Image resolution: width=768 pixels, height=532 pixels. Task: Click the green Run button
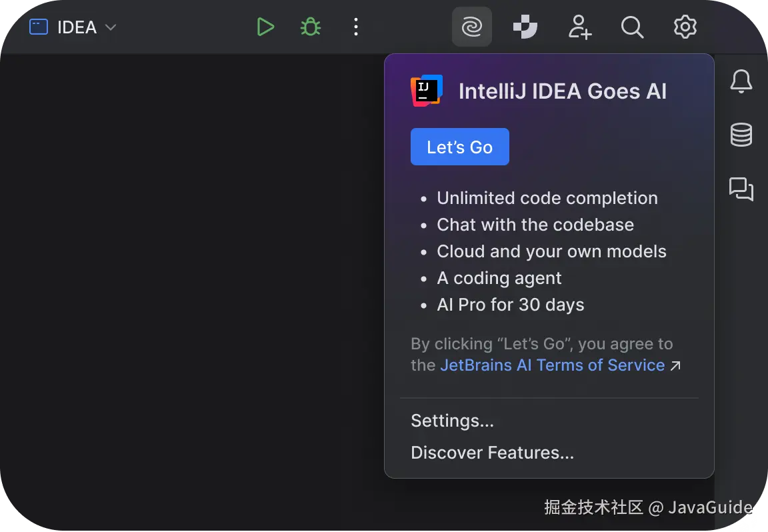[265, 27]
